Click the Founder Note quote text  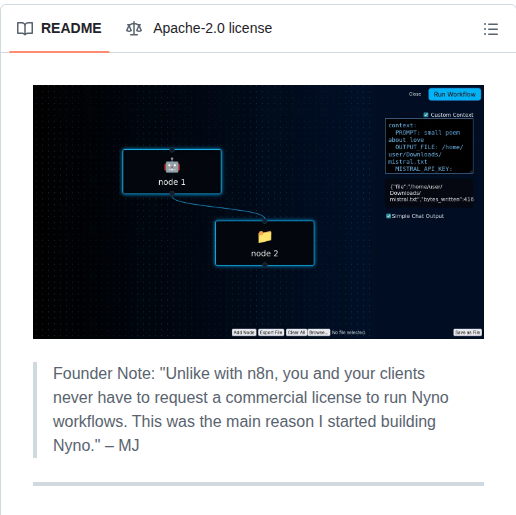251,409
